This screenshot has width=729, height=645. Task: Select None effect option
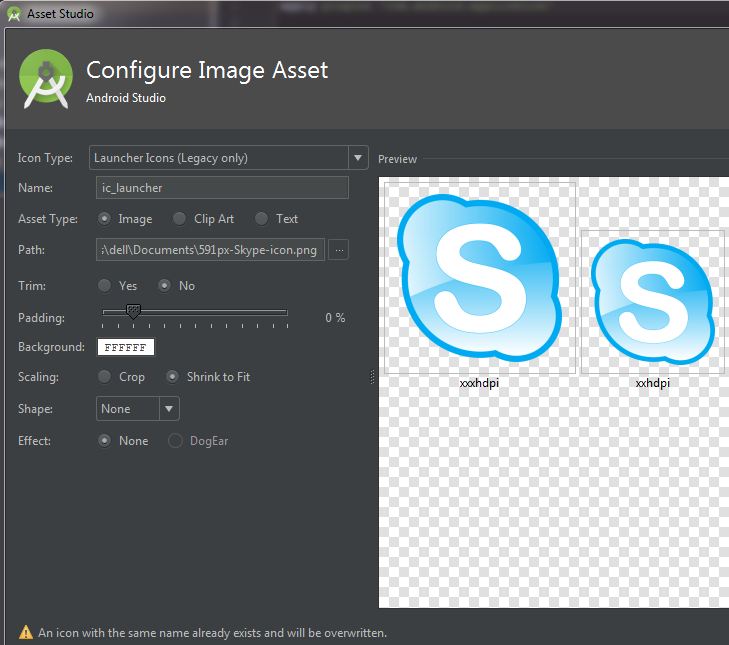coord(105,441)
